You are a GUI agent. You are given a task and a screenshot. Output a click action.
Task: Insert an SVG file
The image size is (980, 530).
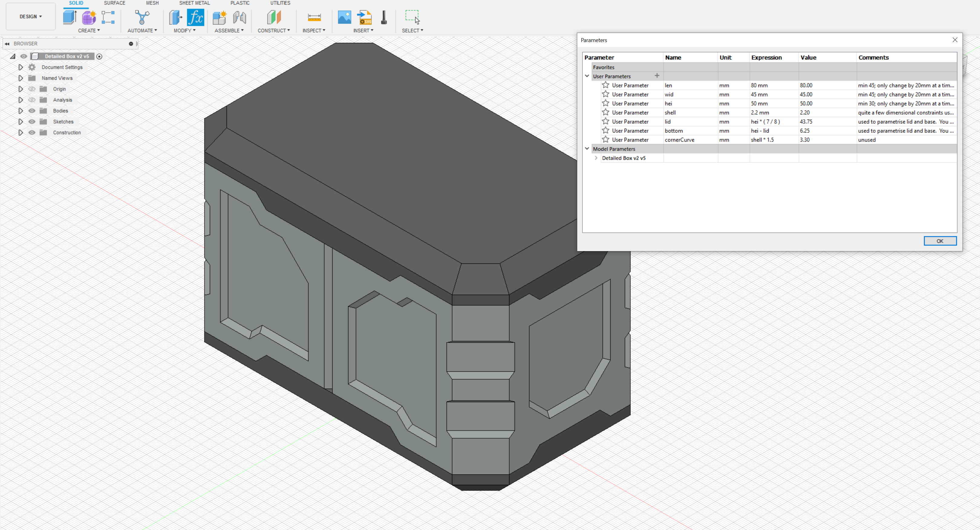364,17
